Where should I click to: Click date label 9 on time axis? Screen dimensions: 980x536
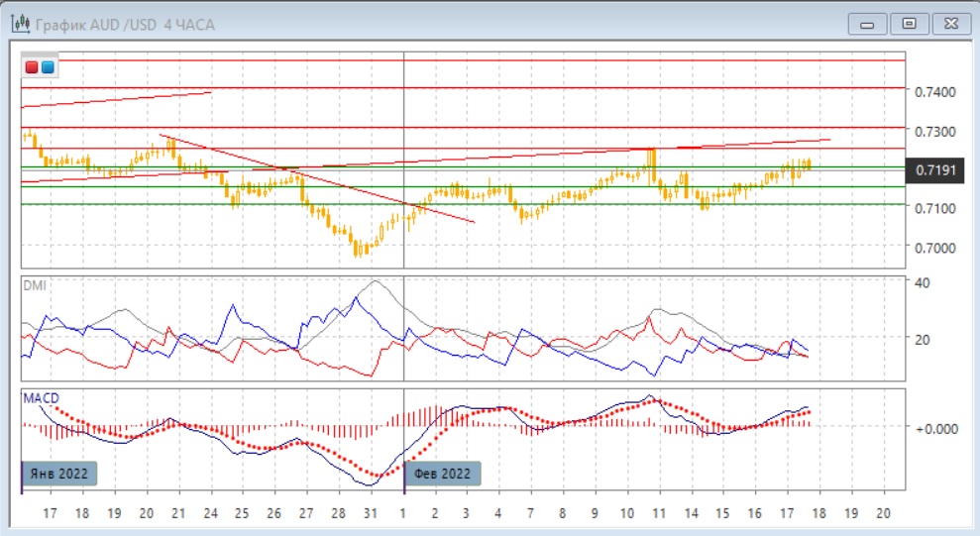point(595,513)
